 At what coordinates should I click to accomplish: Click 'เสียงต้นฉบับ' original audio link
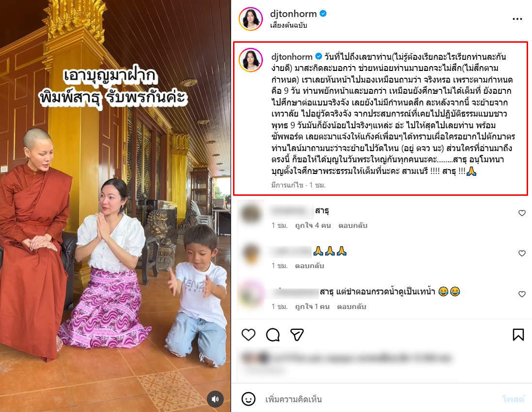point(288,25)
